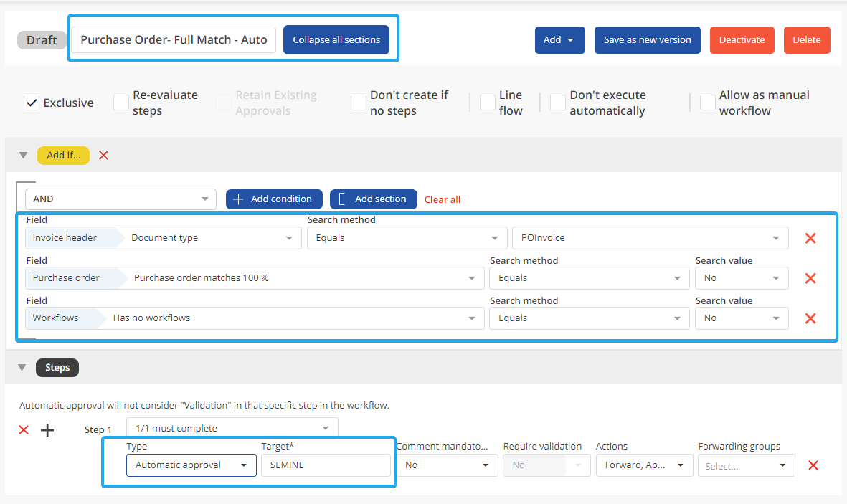Click the Clear all link
This screenshot has height=504, width=847.
pos(443,199)
